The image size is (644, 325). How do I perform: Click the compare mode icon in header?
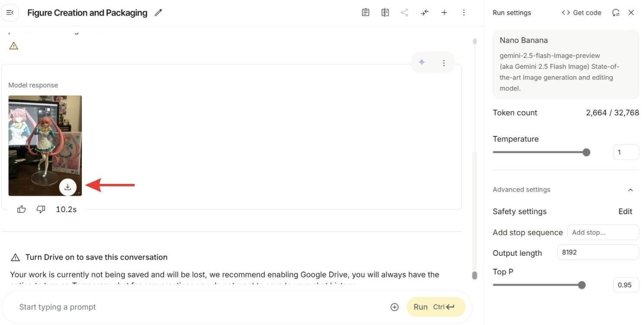385,13
